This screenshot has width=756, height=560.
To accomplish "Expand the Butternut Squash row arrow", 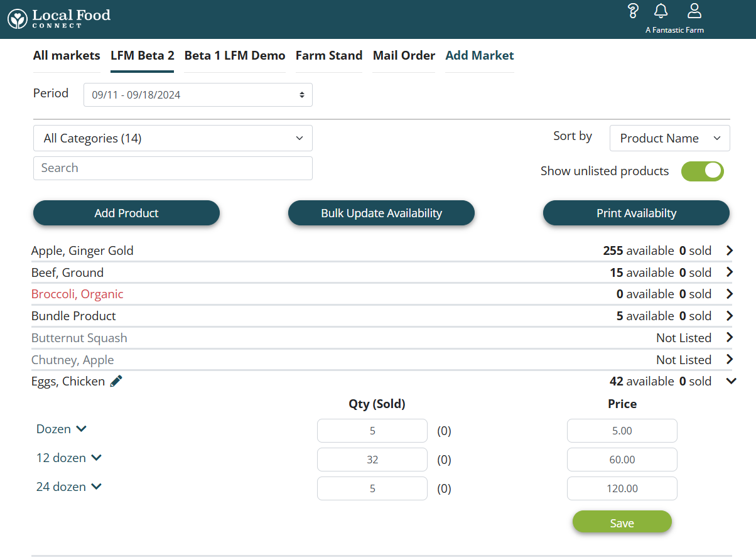I will click(x=729, y=338).
